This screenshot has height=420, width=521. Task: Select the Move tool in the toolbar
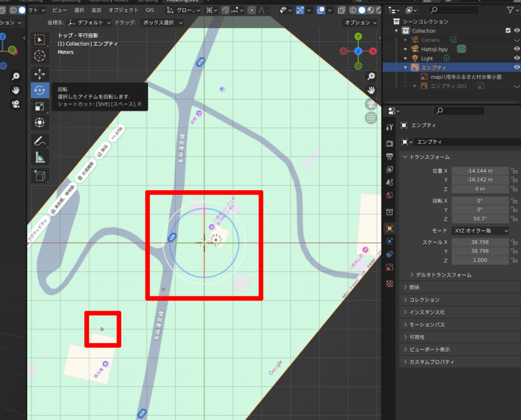pos(40,74)
